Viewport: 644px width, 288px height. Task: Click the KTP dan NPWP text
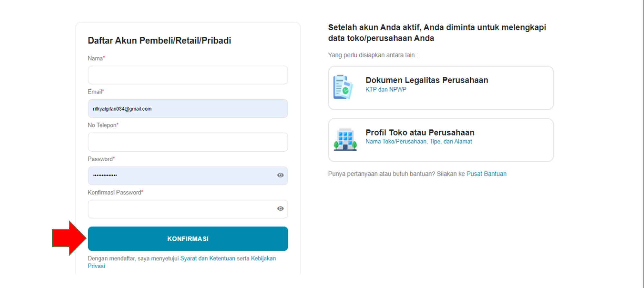click(x=386, y=89)
